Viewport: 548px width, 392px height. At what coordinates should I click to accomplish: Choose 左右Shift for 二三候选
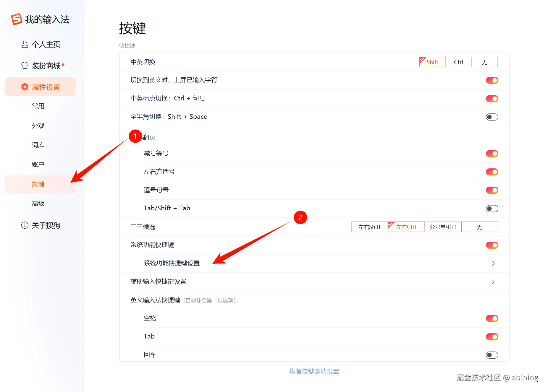point(369,227)
